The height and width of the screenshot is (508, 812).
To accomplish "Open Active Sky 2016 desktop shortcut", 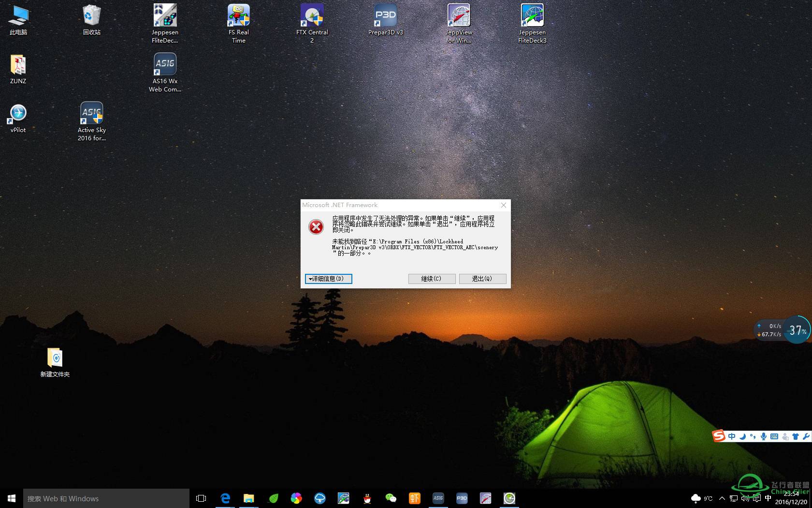I will pyautogui.click(x=91, y=113).
